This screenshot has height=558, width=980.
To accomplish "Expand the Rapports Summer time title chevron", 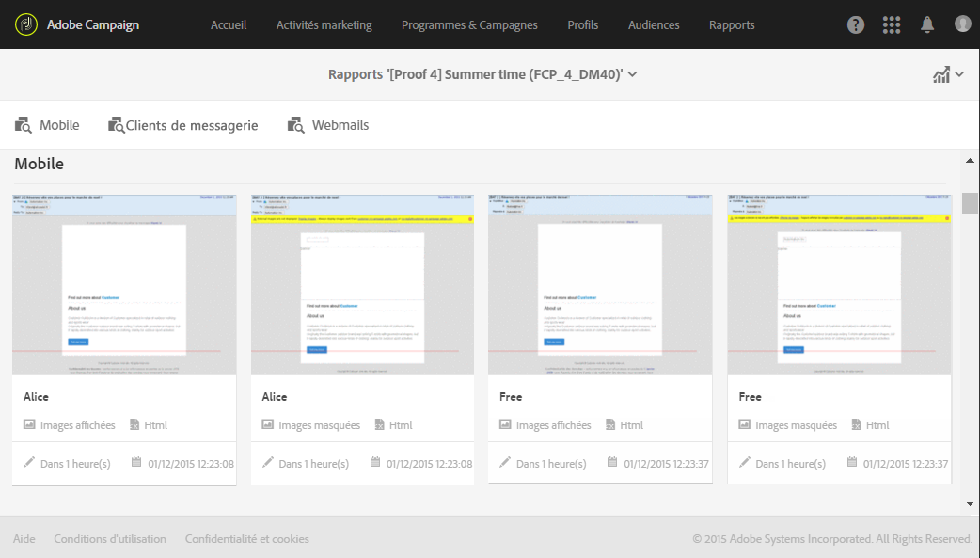I will [633, 74].
